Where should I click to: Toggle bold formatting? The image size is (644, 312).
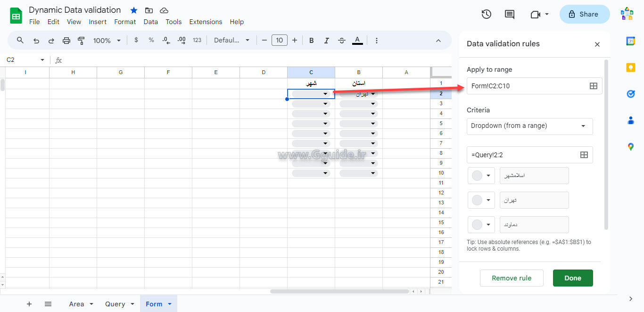[311, 41]
